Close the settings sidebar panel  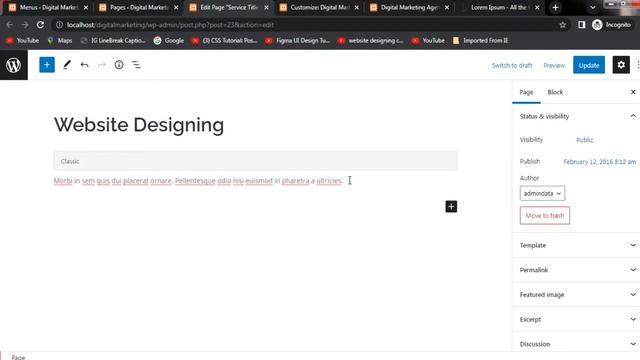tap(633, 92)
